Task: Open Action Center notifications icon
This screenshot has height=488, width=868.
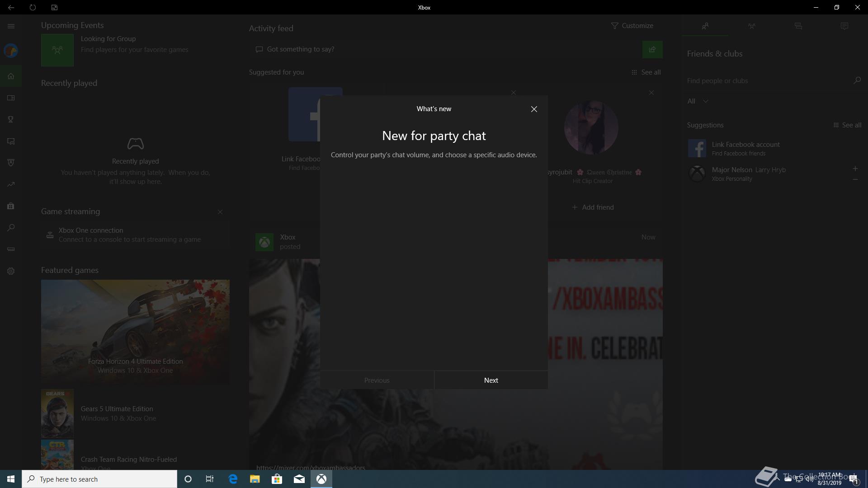Action: (x=854, y=479)
